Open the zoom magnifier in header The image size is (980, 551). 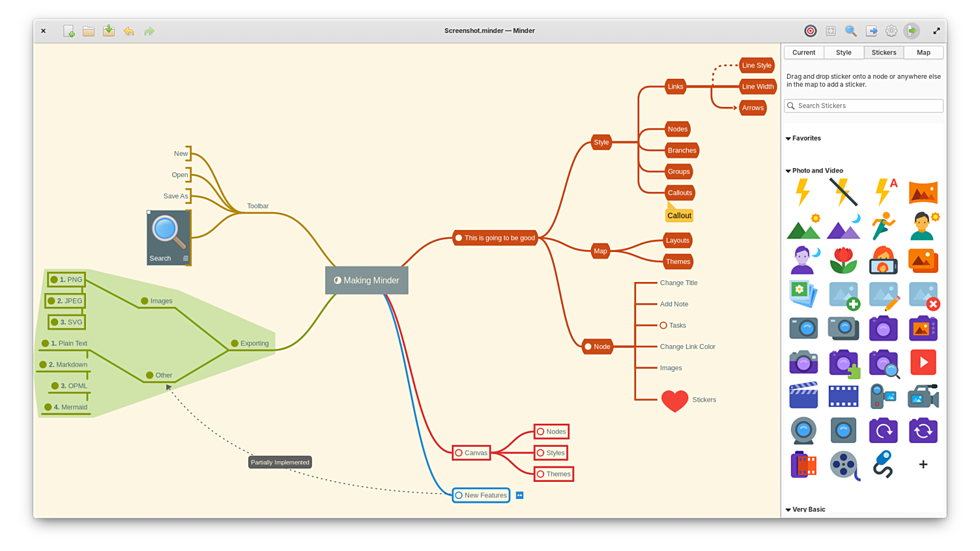850,31
